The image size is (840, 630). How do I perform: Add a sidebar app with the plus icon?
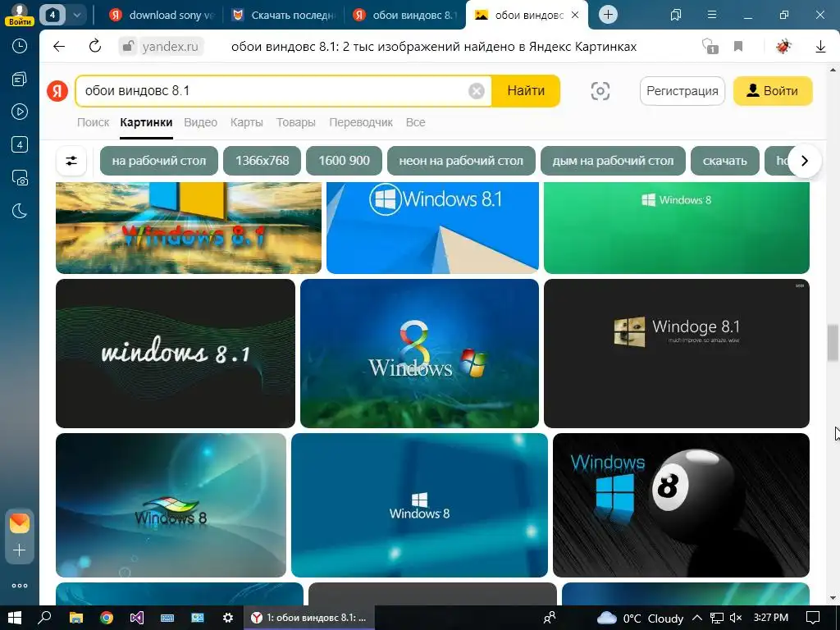[x=20, y=550]
